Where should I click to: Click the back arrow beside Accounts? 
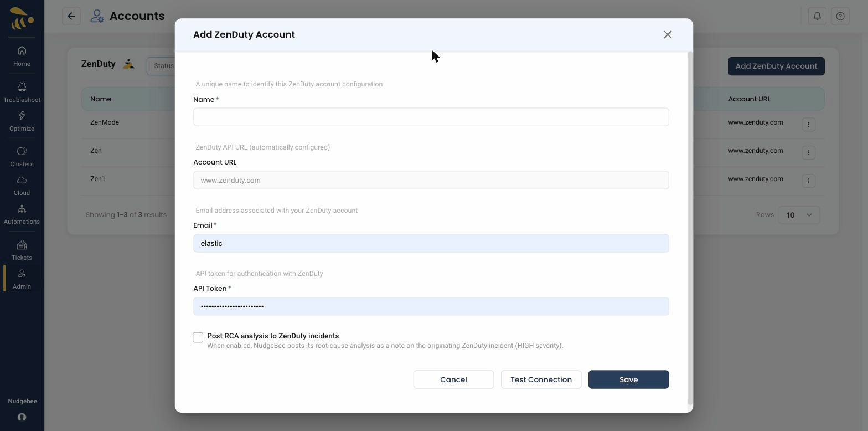click(71, 16)
